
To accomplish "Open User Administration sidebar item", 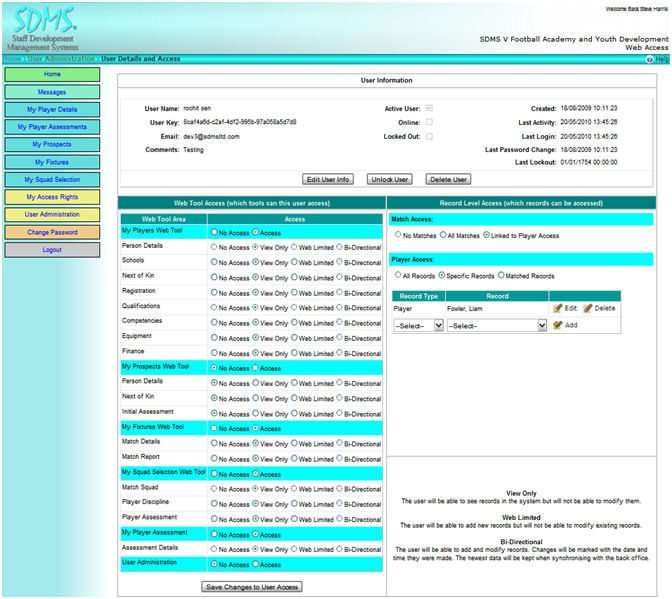I will [52, 214].
